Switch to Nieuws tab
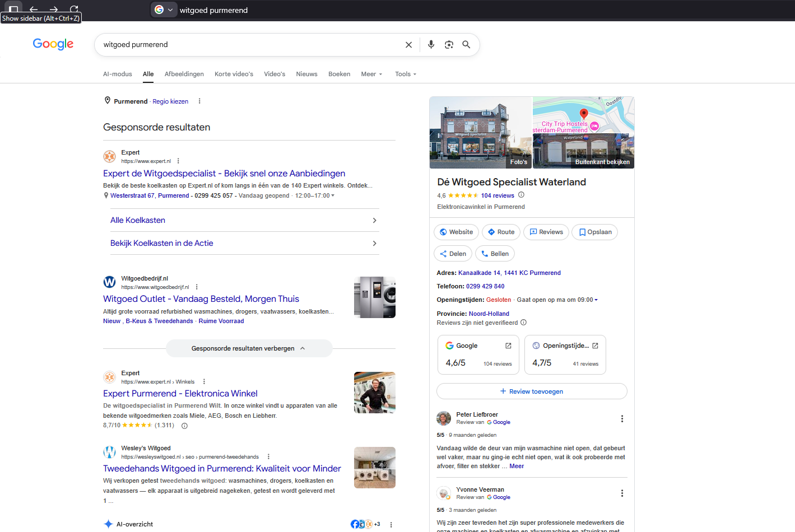Viewport: 795px width, 532px height. click(306, 74)
